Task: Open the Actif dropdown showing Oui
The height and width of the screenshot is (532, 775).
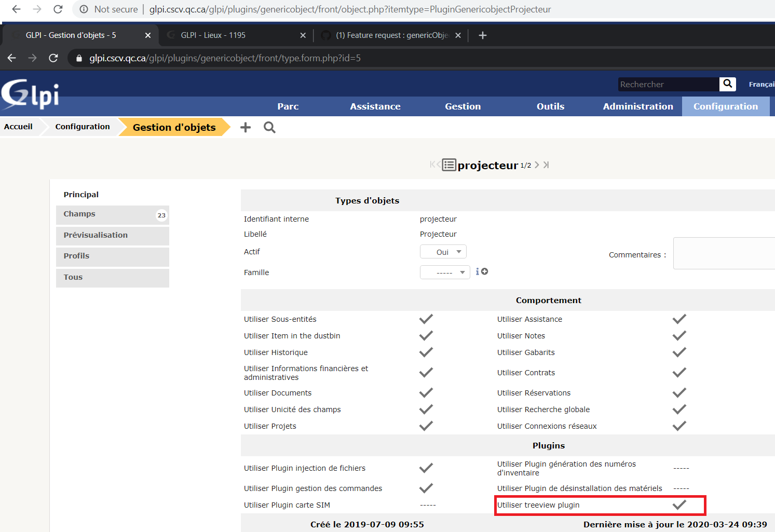Action: click(x=443, y=251)
